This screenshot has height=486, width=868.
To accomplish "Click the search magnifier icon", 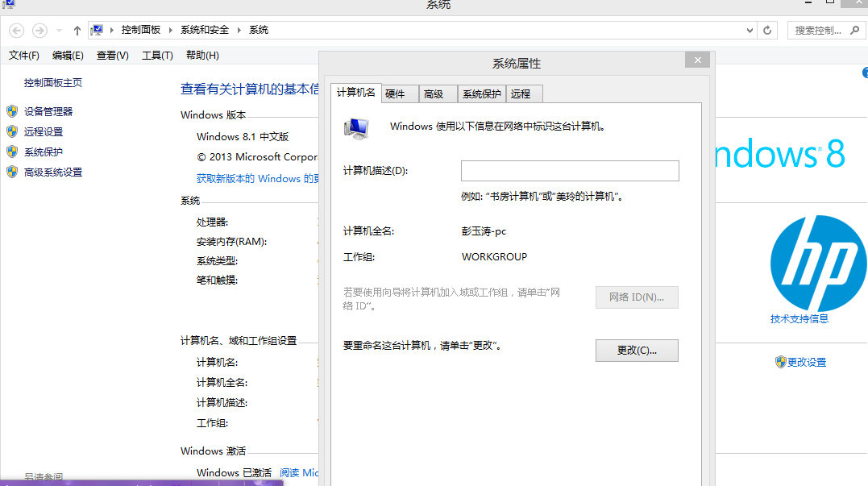I will (x=855, y=31).
